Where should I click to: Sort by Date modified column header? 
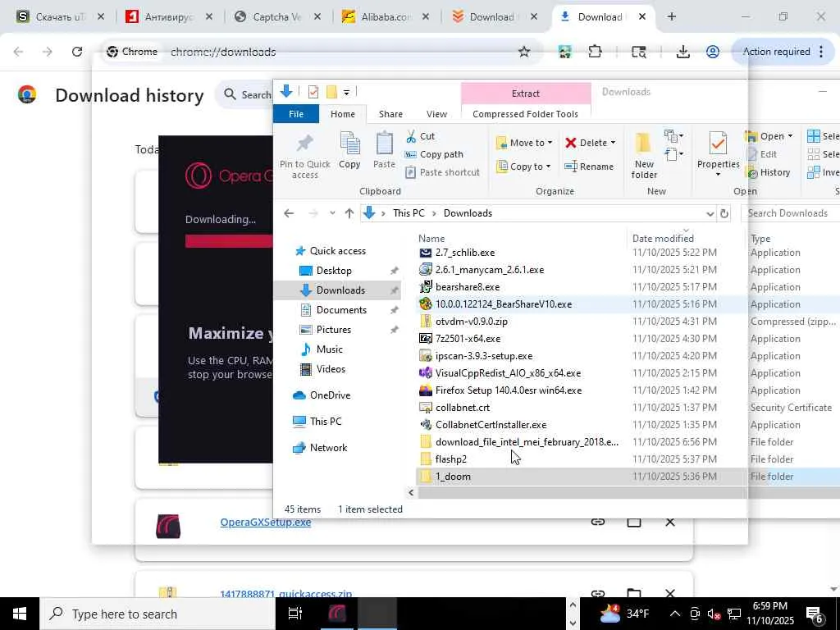[663, 239]
